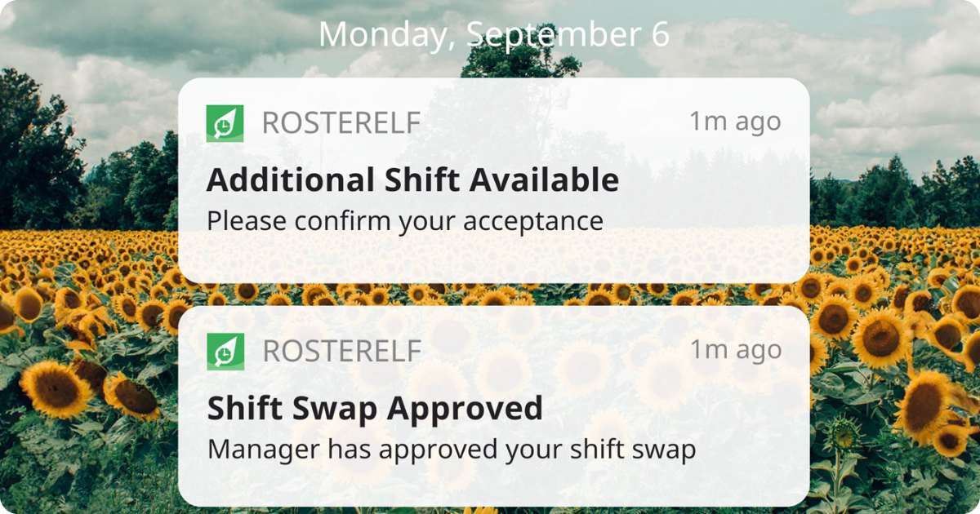Select the ROSTERELF app name in top notification
Image resolution: width=980 pixels, height=514 pixels.
tap(341, 123)
